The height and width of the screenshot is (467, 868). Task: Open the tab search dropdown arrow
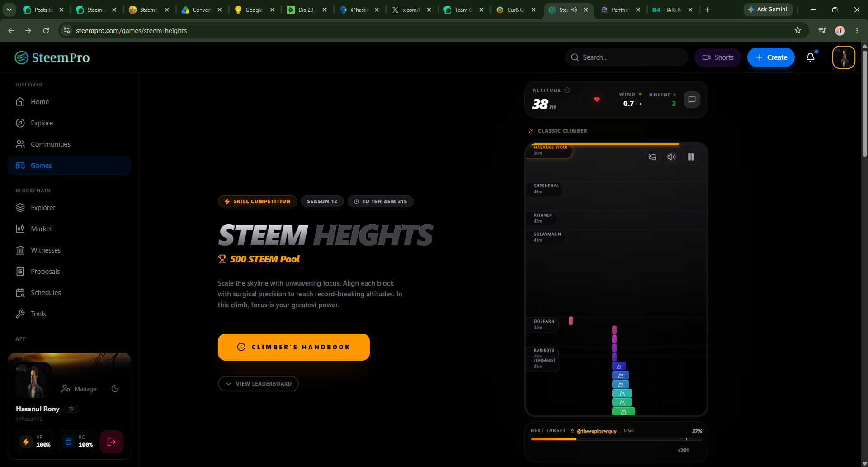[x=9, y=10]
